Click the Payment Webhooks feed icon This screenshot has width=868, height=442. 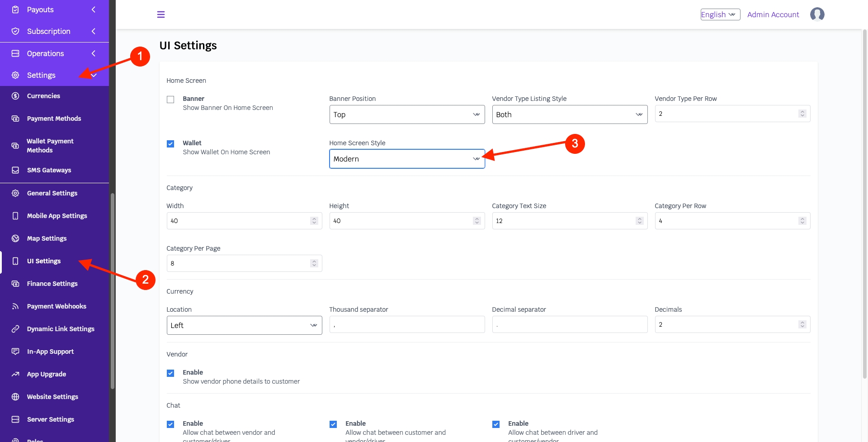coord(15,306)
